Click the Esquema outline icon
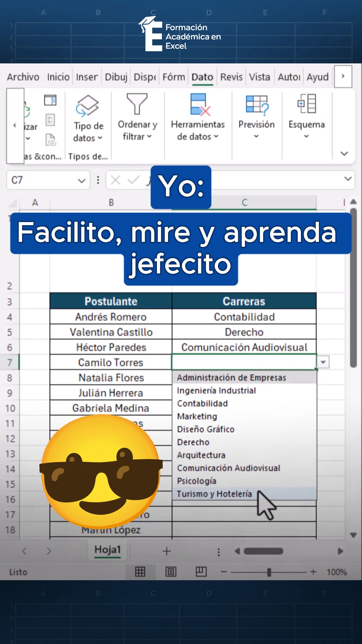Screen dimensions: 362x644 tap(307, 103)
